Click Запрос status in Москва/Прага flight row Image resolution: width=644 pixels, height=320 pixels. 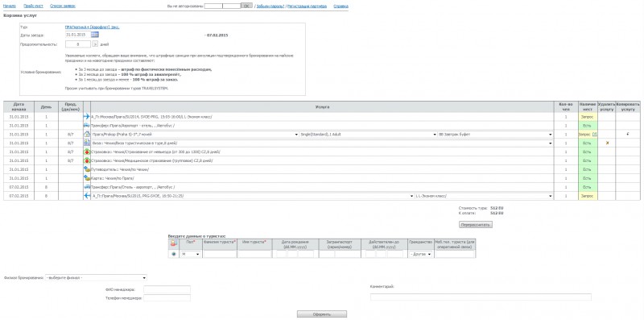click(x=588, y=117)
